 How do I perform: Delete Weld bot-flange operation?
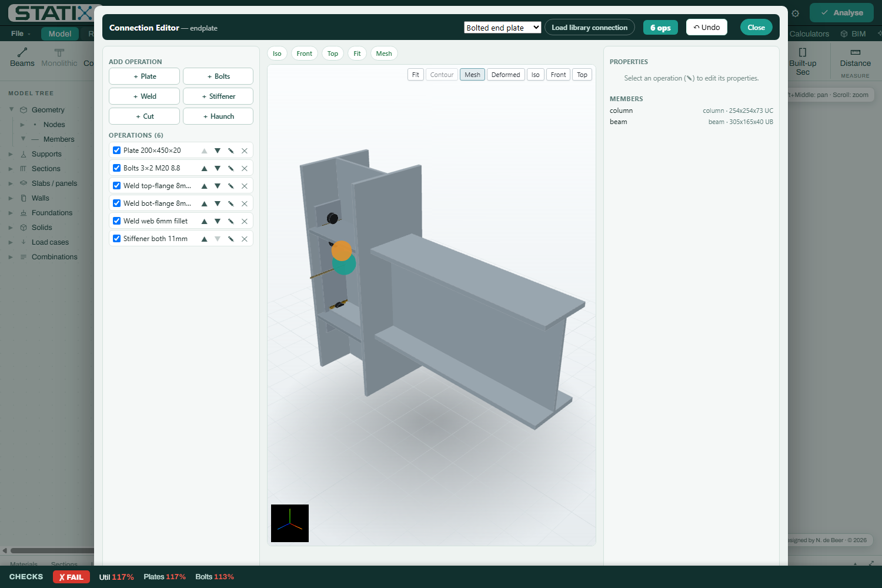click(245, 203)
